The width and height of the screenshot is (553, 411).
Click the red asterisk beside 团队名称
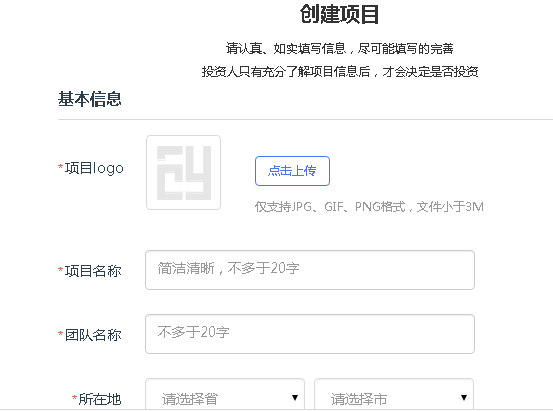coord(60,333)
